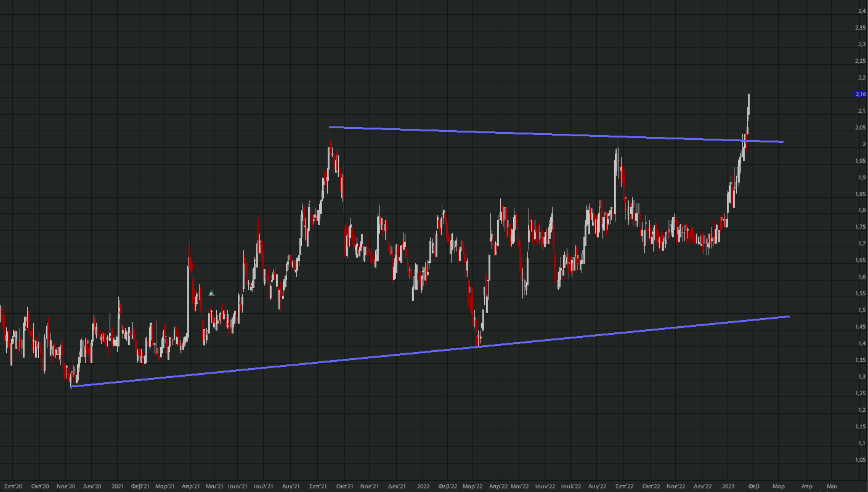Select the upper blue resistance trend line

(x=556, y=134)
